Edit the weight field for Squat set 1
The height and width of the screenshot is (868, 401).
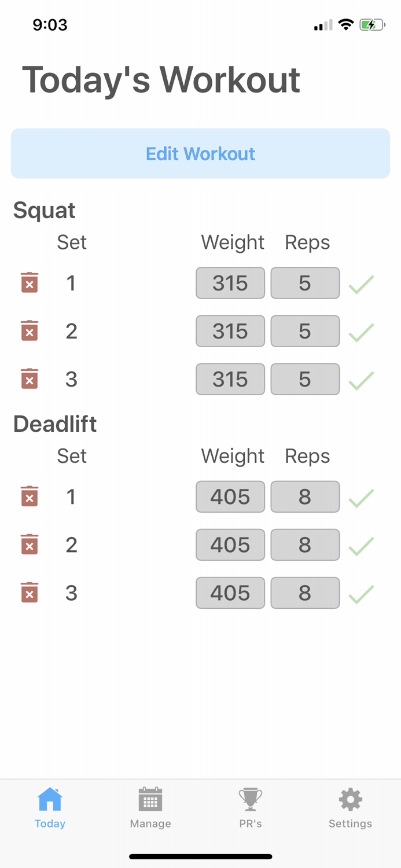[230, 283]
